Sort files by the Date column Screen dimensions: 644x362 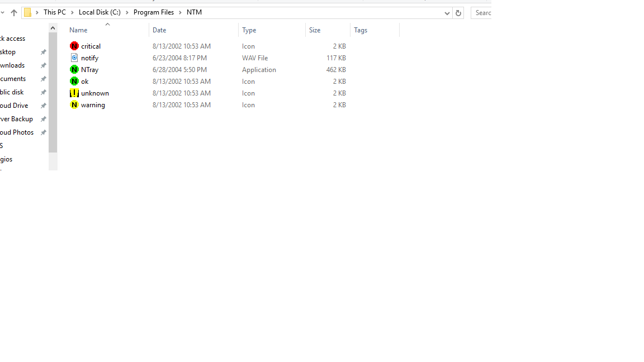[x=159, y=30]
